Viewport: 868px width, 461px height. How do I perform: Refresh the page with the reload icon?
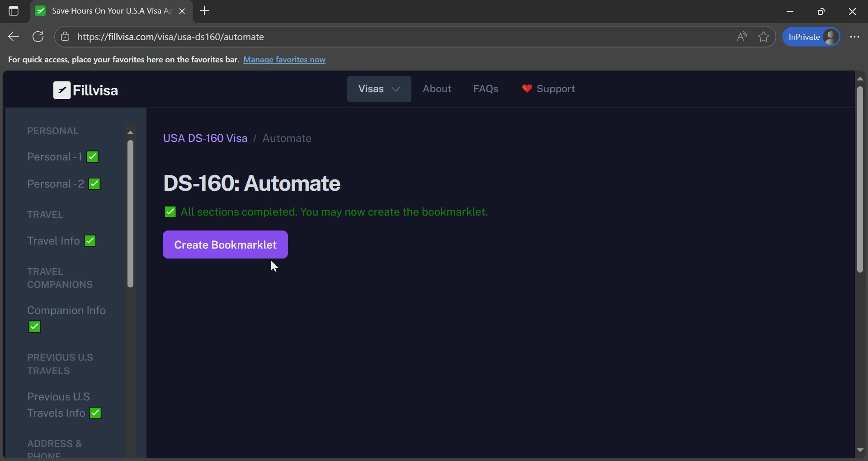(38, 37)
